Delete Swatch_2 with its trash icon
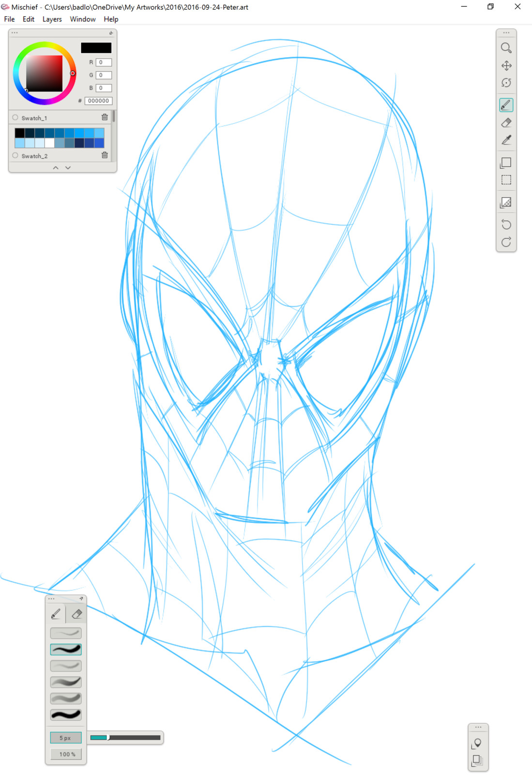This screenshot has height=775, width=532. pos(105,155)
